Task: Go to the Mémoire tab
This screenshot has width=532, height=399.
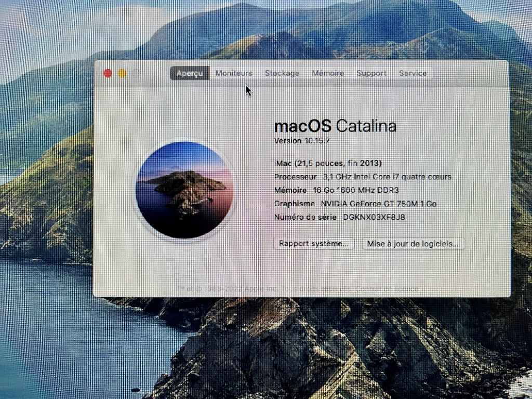Action: point(328,73)
